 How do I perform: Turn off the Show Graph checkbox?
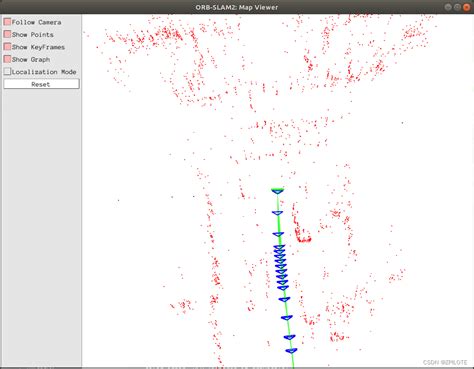pyautogui.click(x=7, y=59)
